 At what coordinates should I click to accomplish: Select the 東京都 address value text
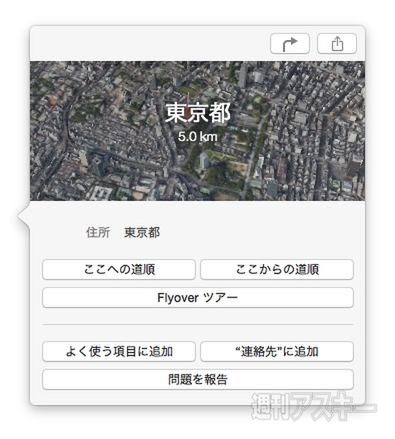pos(142,232)
